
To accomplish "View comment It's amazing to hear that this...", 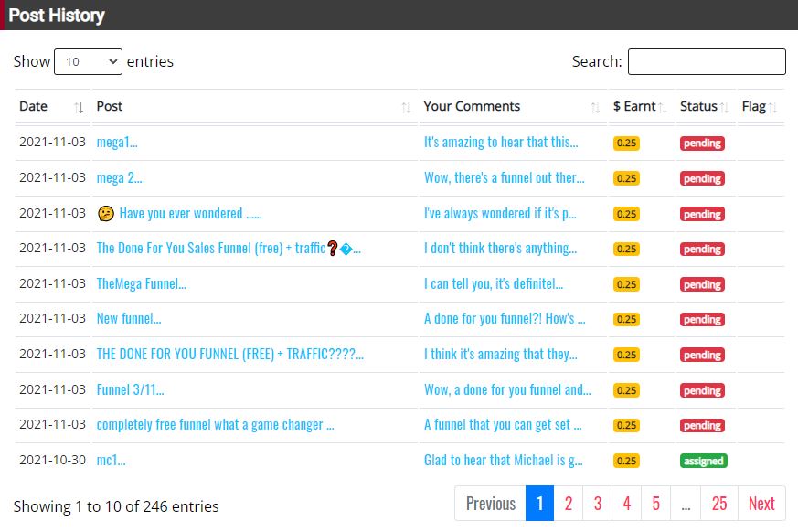I will tap(501, 142).
